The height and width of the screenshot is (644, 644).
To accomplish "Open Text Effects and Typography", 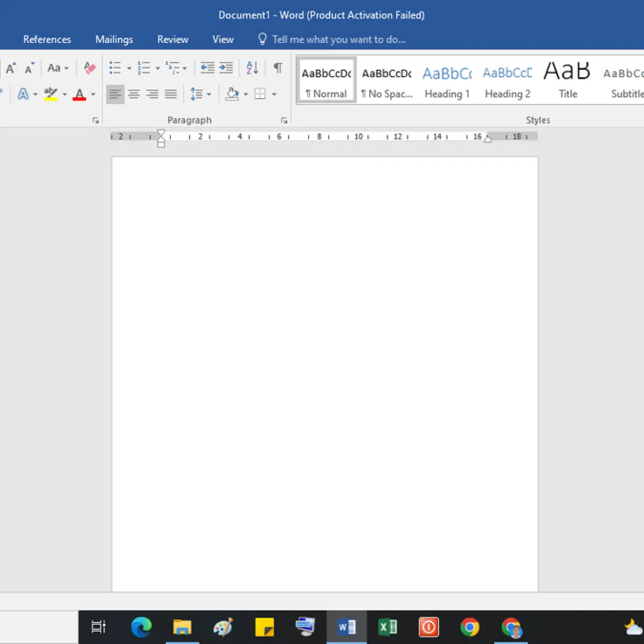I will click(x=23, y=94).
